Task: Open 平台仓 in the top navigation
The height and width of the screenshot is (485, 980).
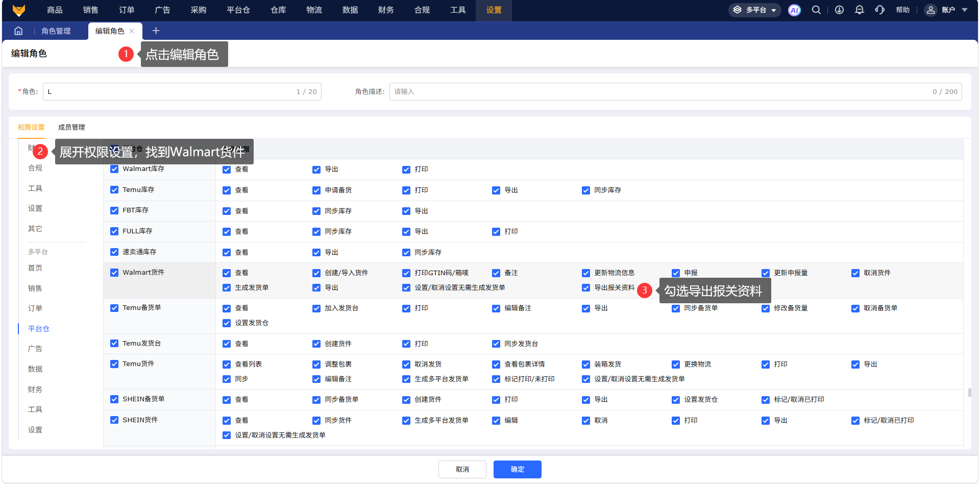Action: [238, 10]
